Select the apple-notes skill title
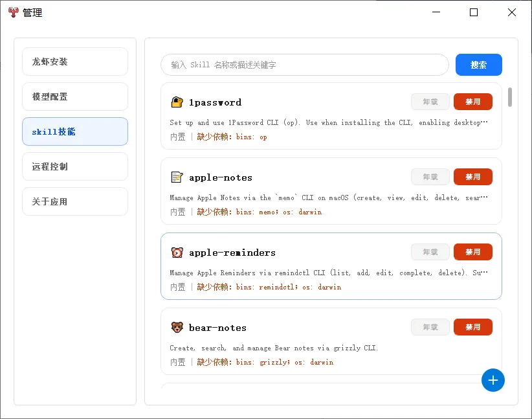 (x=221, y=177)
